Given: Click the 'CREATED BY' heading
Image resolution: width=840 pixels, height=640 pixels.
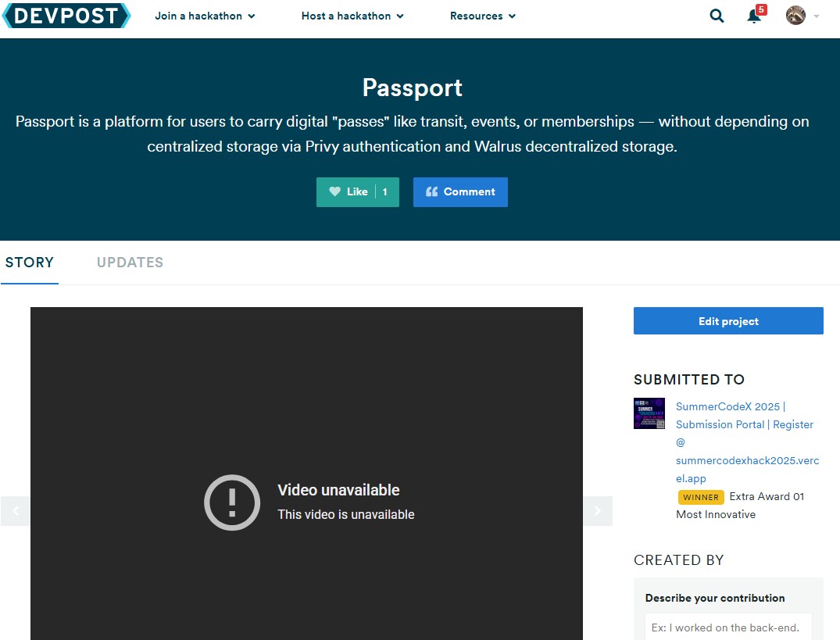Looking at the screenshot, I should click(x=679, y=560).
